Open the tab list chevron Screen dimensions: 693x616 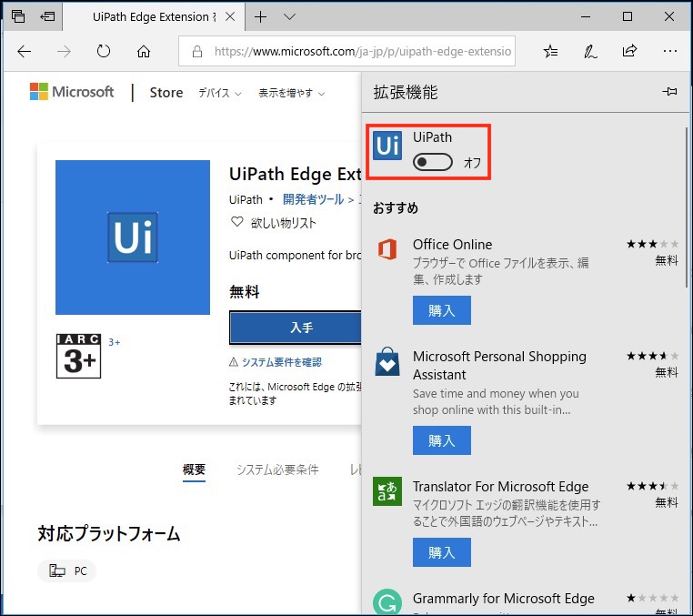[290, 16]
